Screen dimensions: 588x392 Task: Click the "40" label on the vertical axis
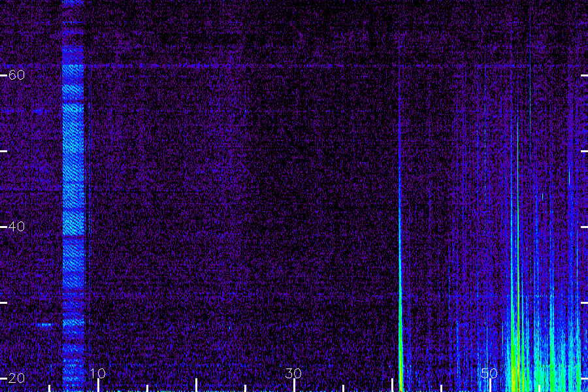16,227
